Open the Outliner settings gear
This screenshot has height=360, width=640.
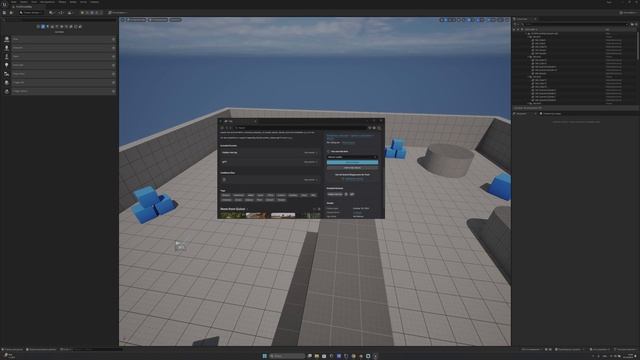tap(636, 24)
